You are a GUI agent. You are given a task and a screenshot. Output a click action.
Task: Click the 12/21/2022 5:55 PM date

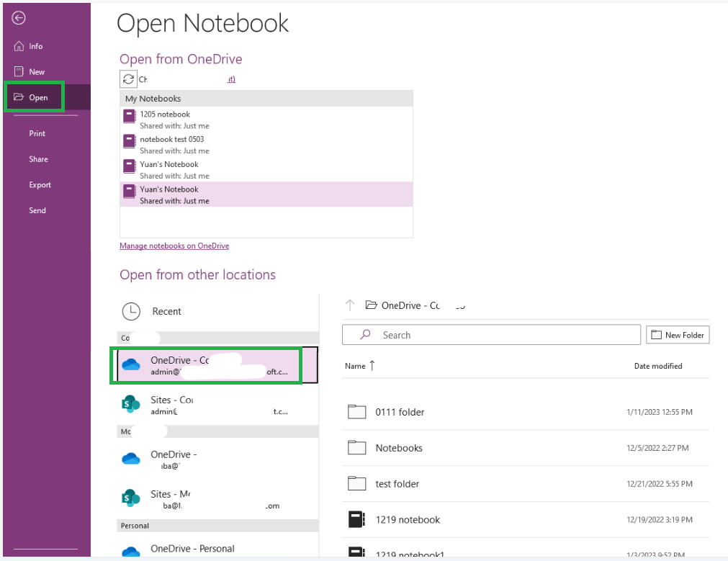660,483
